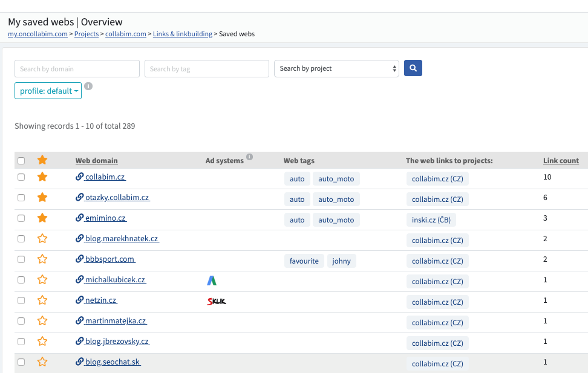Click 'Showing records 1 - 10 of total 289'
Viewport: 588px width, 373px height.
(x=74, y=126)
